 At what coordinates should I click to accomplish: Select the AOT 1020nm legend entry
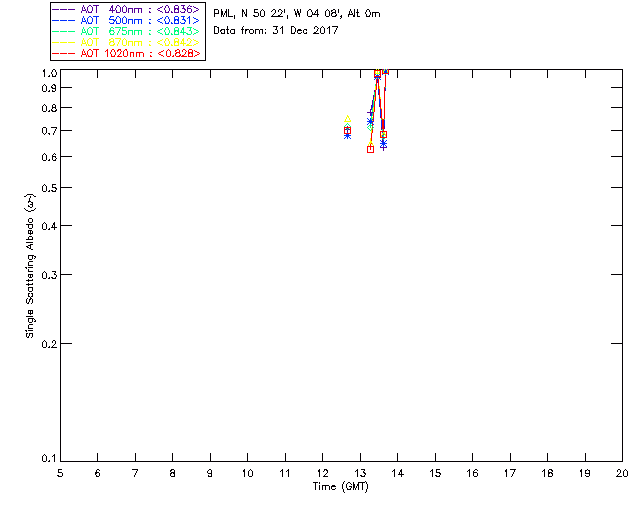127,53
